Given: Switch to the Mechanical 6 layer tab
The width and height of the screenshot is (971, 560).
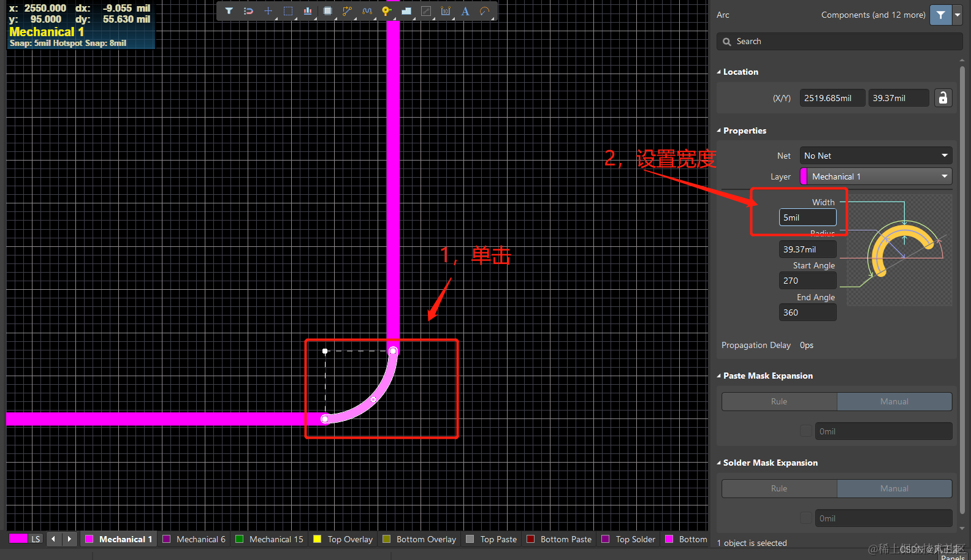Looking at the screenshot, I should pos(194,539).
